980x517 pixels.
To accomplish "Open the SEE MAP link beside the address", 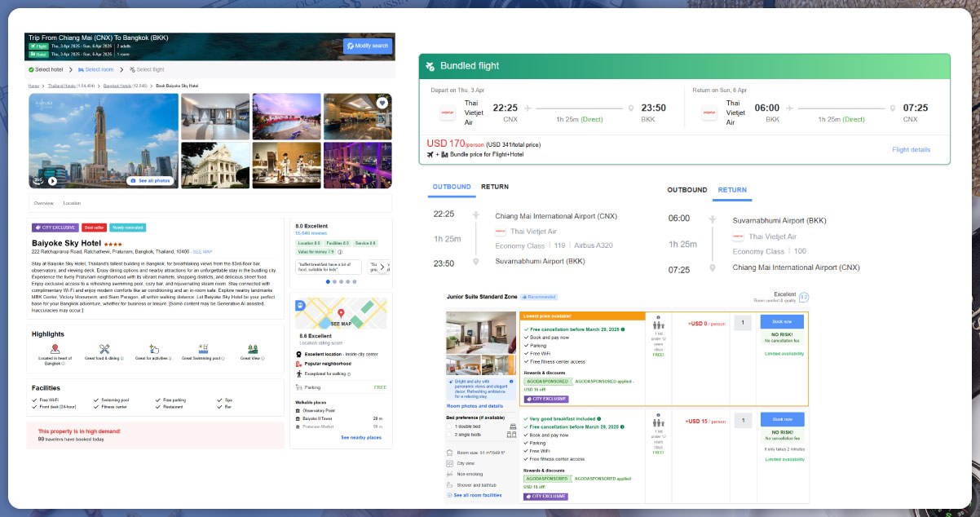I will pos(202,252).
